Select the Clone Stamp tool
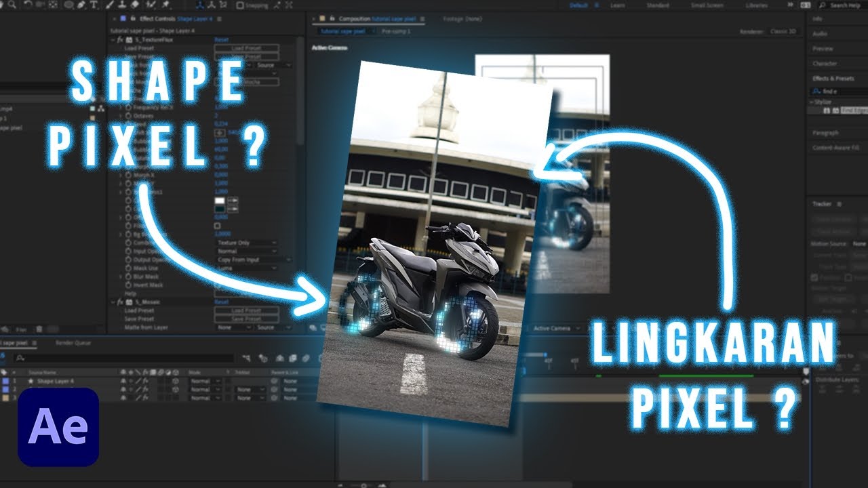The image size is (868, 488). tap(122, 5)
